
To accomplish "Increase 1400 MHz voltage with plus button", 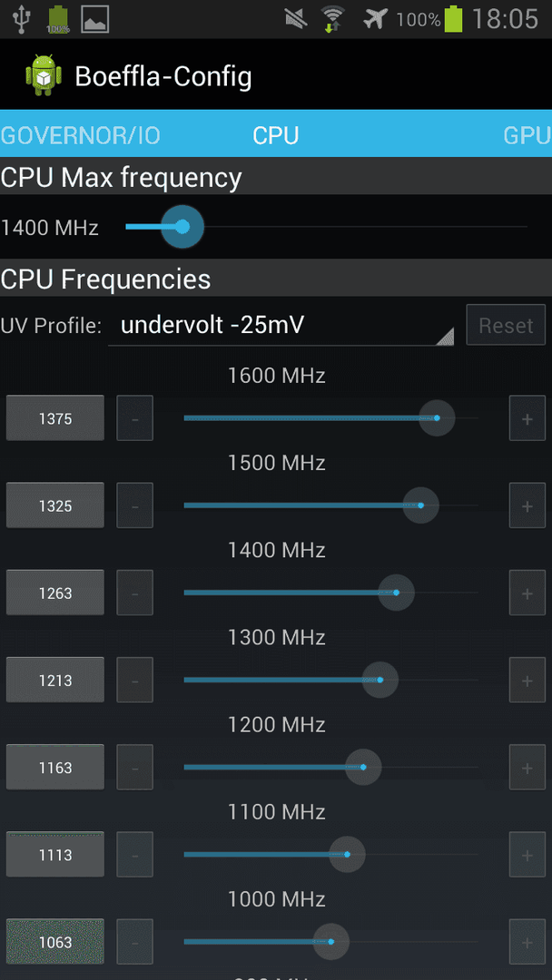I will coord(527,593).
